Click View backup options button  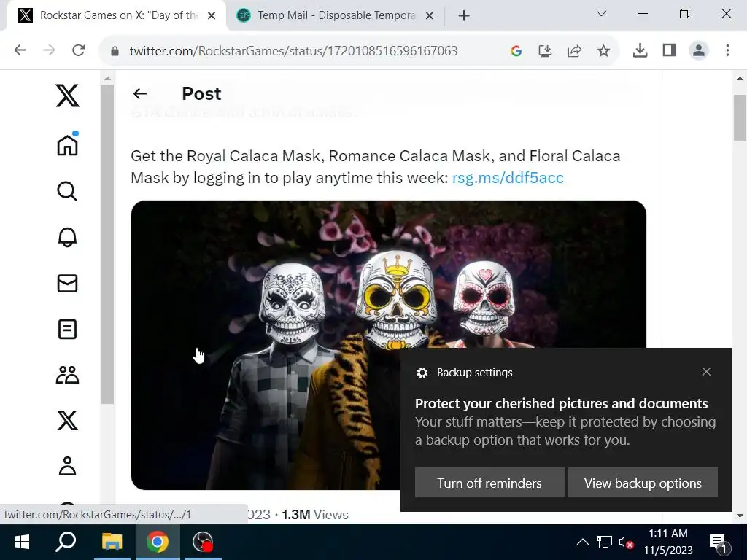643,483
